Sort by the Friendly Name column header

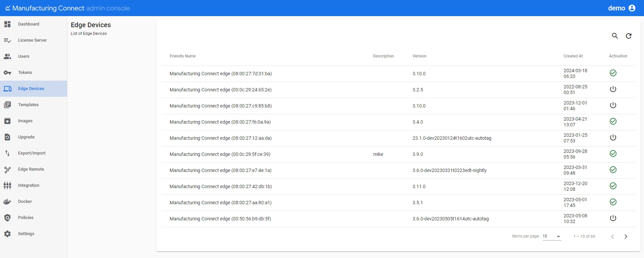tap(182, 56)
